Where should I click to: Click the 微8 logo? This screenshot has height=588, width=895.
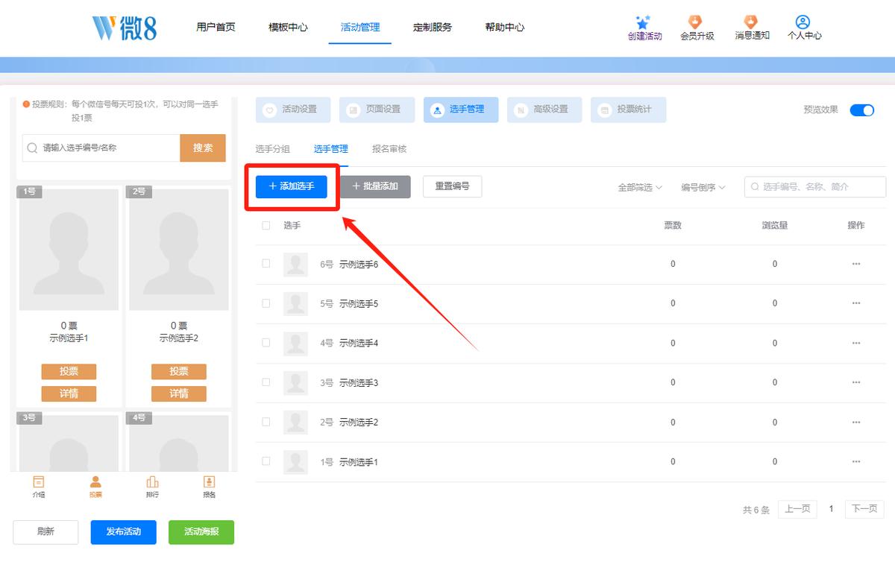tap(125, 28)
